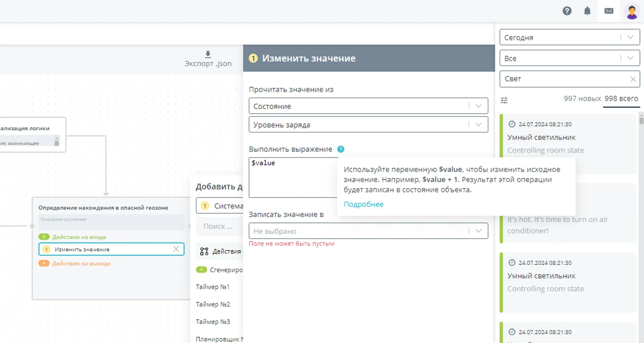The width and height of the screenshot is (644, 343).
Task: Expand the Уровень заряда dropdown
Action: coord(478,125)
